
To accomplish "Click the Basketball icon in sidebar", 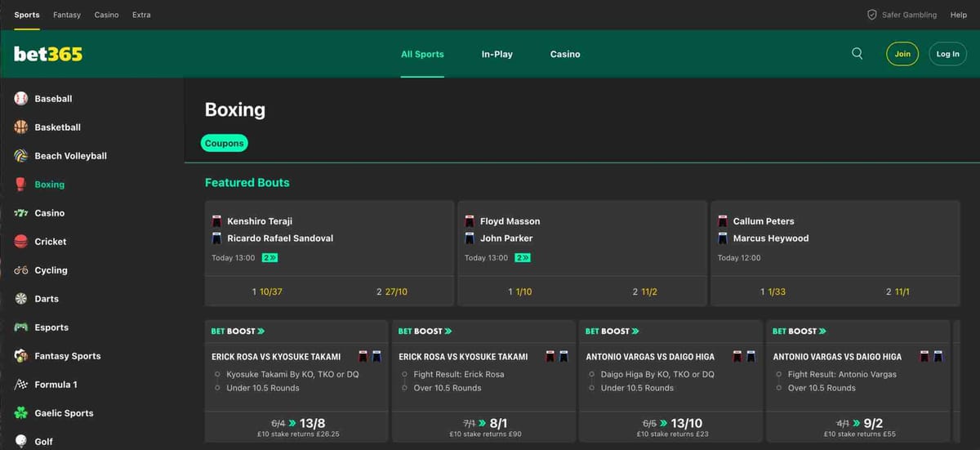I will coord(21,127).
